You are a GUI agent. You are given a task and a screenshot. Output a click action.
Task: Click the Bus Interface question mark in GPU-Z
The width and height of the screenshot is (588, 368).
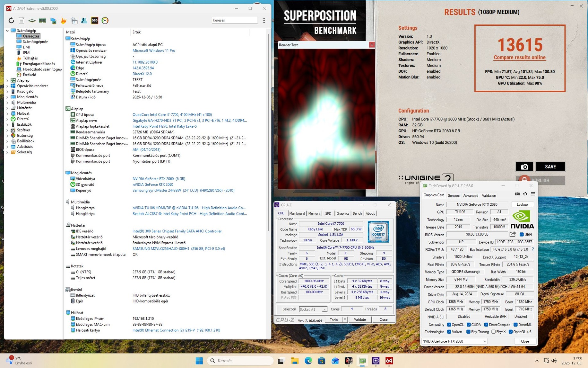click(x=533, y=249)
